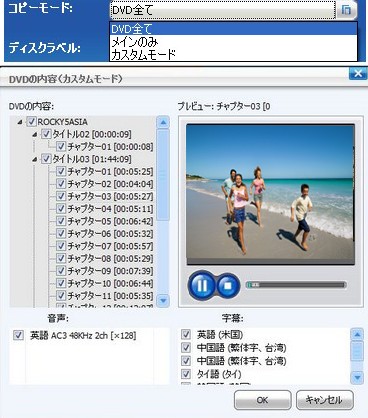Image resolution: width=368 pixels, height=418 pixels.
Task: Uncheck チャプター09 [00:07:39]
Action: [61, 271]
